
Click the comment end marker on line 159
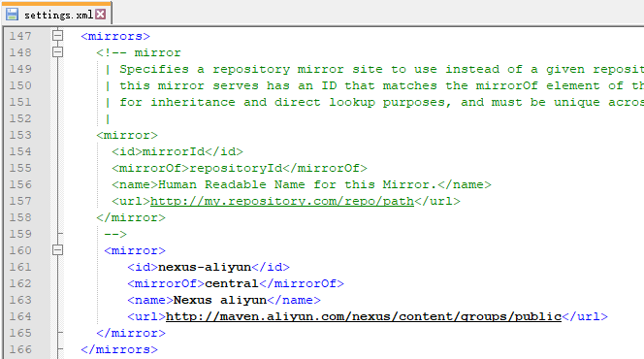115,234
